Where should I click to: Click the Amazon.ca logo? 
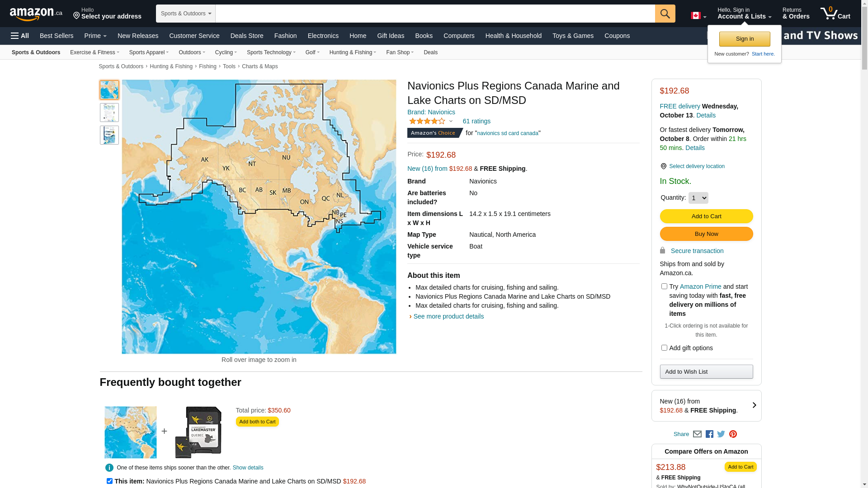coord(36,14)
